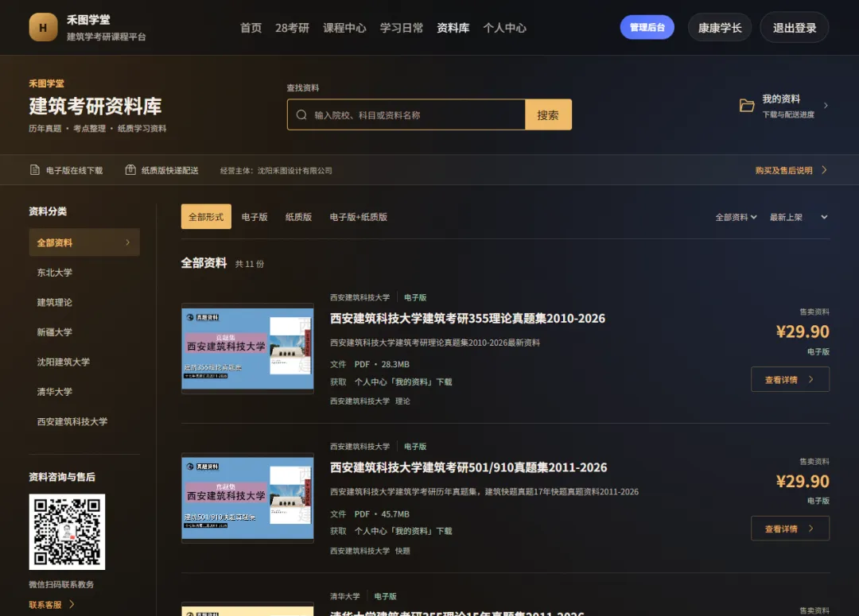
Task: Click 查看详情 for the 501/910真题集
Action: click(790, 529)
